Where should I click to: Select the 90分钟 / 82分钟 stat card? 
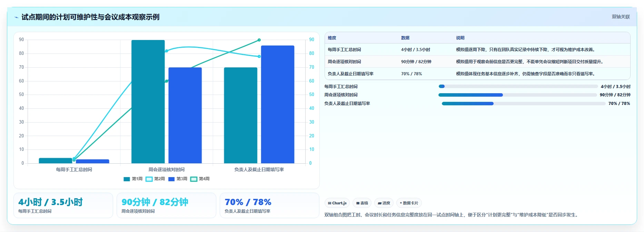pyautogui.click(x=166, y=205)
